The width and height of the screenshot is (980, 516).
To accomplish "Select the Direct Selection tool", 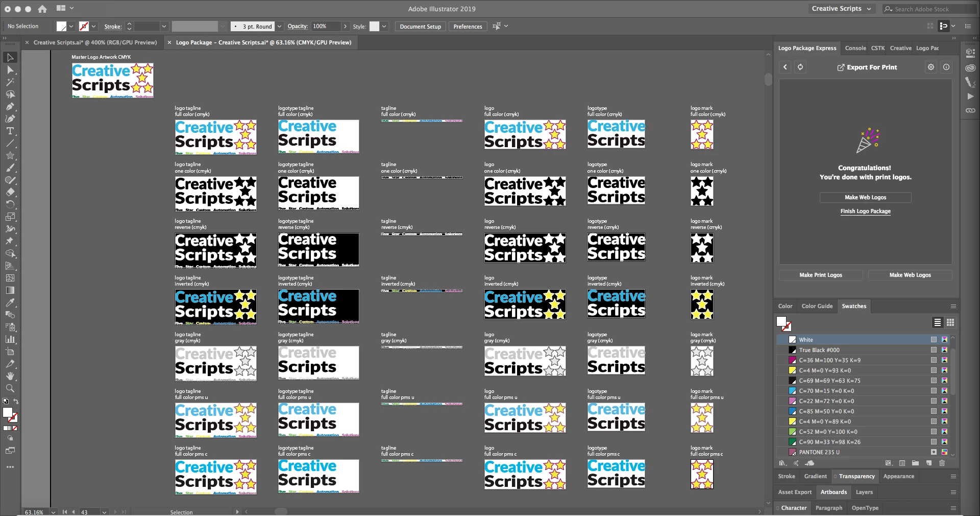I will click(x=10, y=69).
